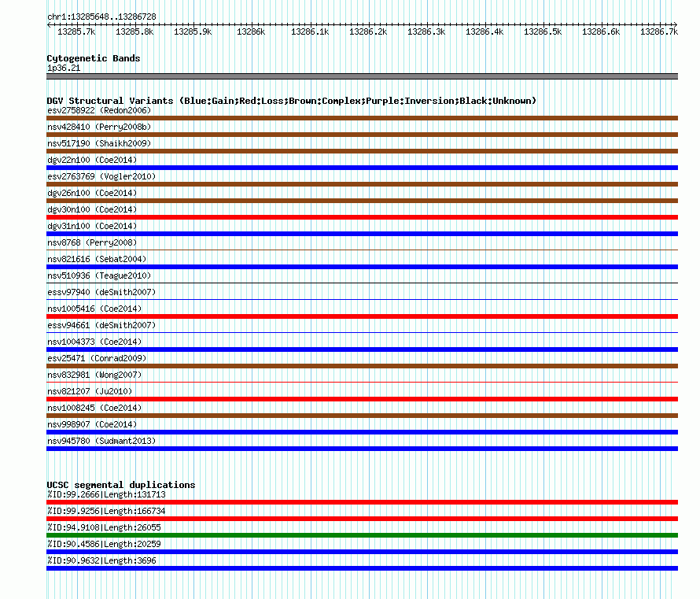Open variant nsv428410 (Perry2008b)
The width and height of the screenshot is (700, 599).
[99, 127]
